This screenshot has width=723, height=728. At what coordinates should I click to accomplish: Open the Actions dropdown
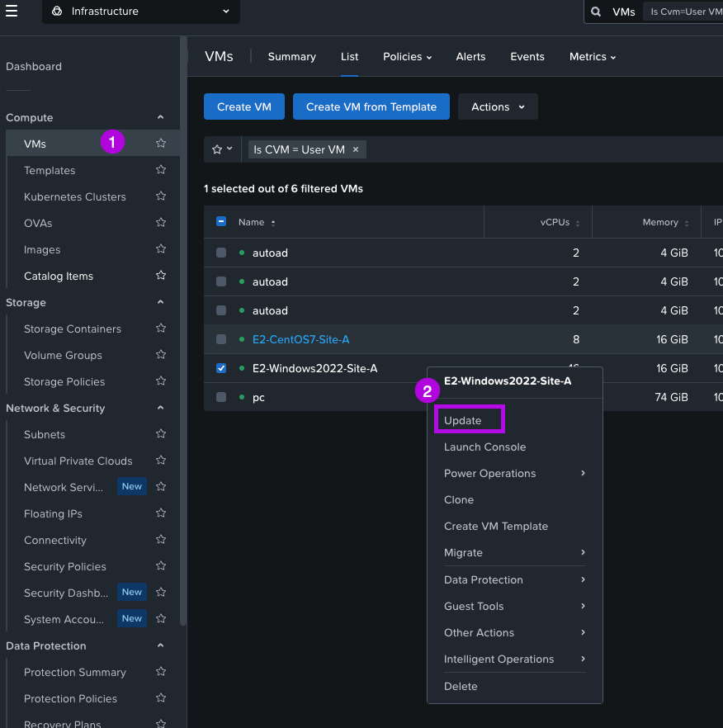point(498,106)
